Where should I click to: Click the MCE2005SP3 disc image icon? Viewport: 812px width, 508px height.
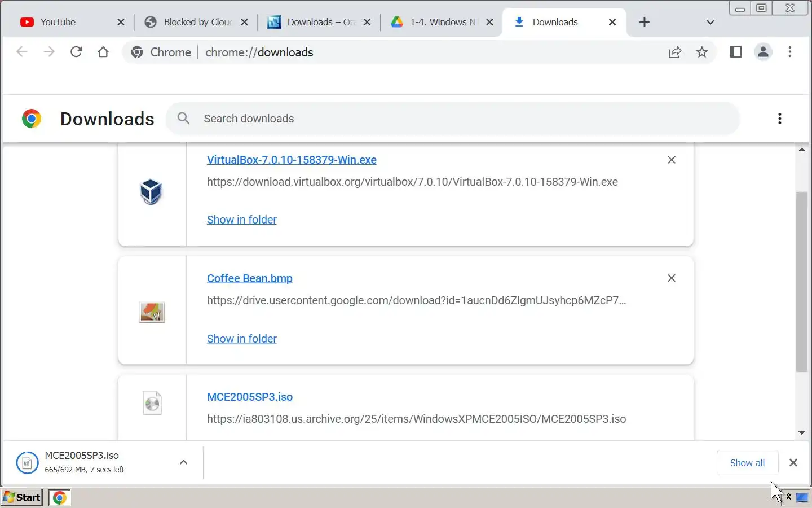click(x=152, y=403)
